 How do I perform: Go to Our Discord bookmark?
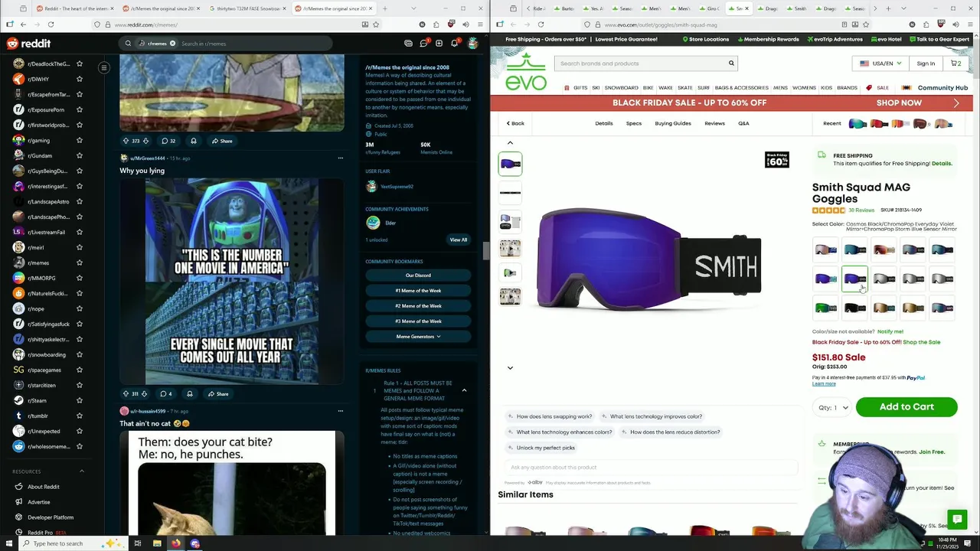[x=418, y=275]
